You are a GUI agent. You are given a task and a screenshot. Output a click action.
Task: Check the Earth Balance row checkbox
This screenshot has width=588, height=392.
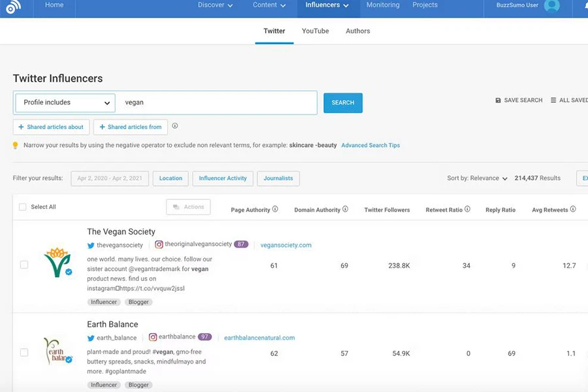click(24, 352)
